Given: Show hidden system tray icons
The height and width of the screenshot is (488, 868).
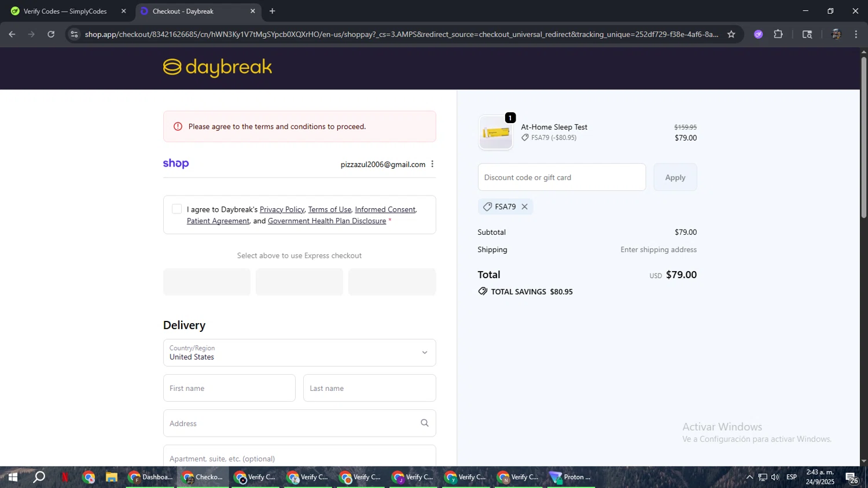Looking at the screenshot, I should click(x=749, y=477).
